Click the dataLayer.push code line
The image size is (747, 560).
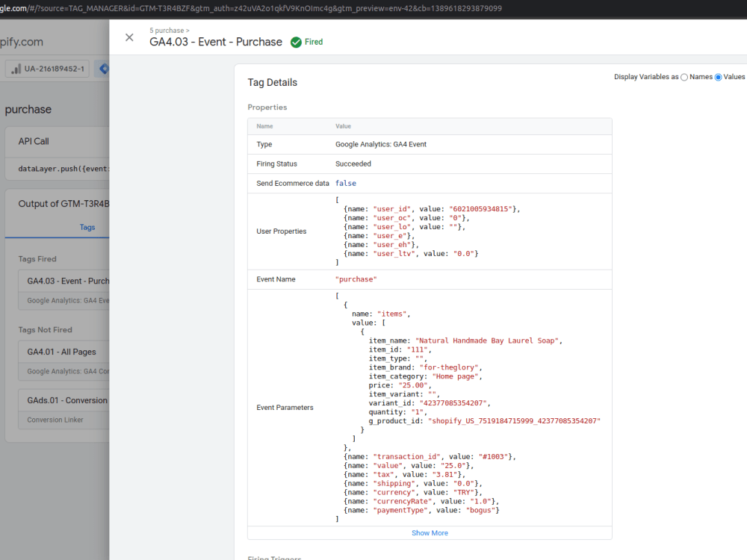pyautogui.click(x=63, y=169)
